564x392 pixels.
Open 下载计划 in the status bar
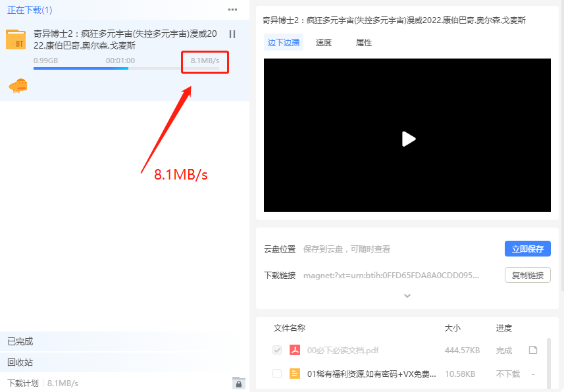click(x=22, y=383)
